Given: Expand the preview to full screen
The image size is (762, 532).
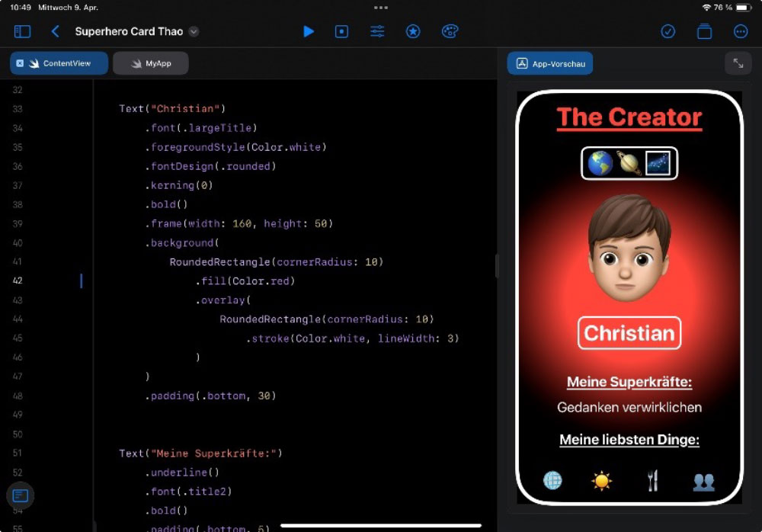Looking at the screenshot, I should pos(738,64).
